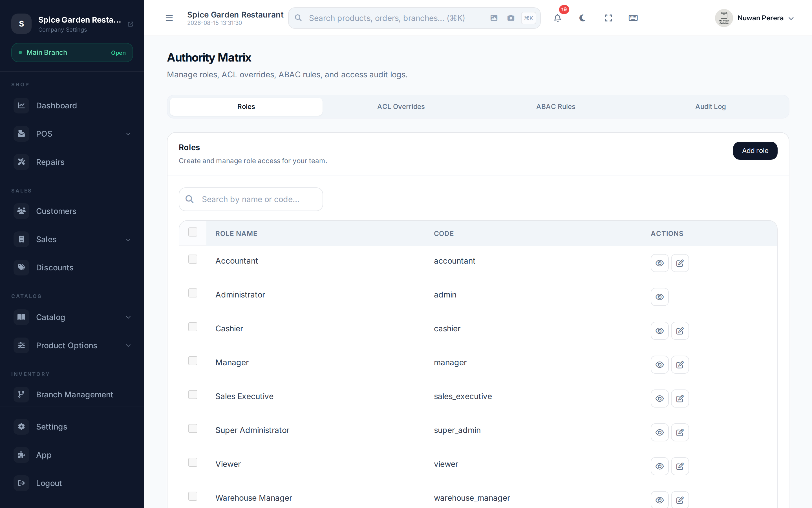This screenshot has width=812, height=508.
Task: Open Main Branch selector
Action: (72, 52)
